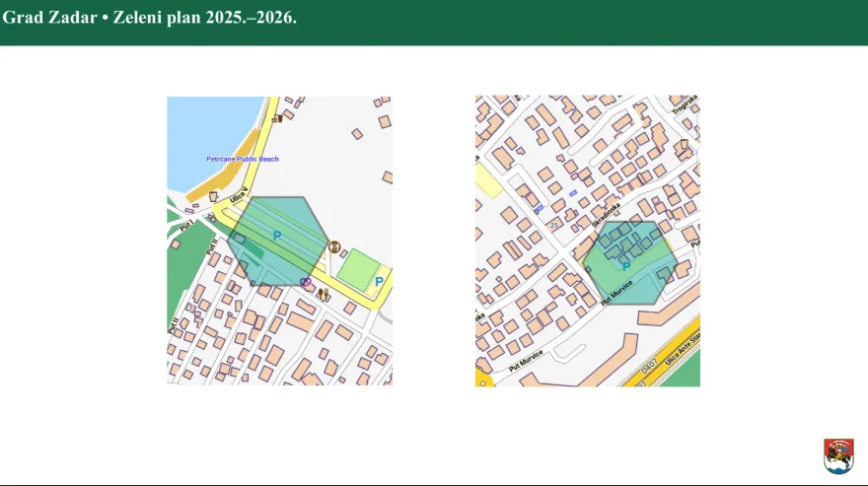
Task: Click the purple marker icon at hexagon edge
Action: [x=306, y=282]
